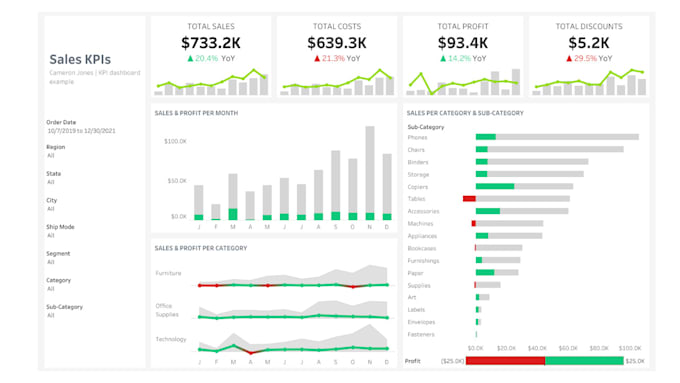This screenshot has height=383, width=680.
Task: Click the Total Sales $733.2K value
Action: (211, 43)
